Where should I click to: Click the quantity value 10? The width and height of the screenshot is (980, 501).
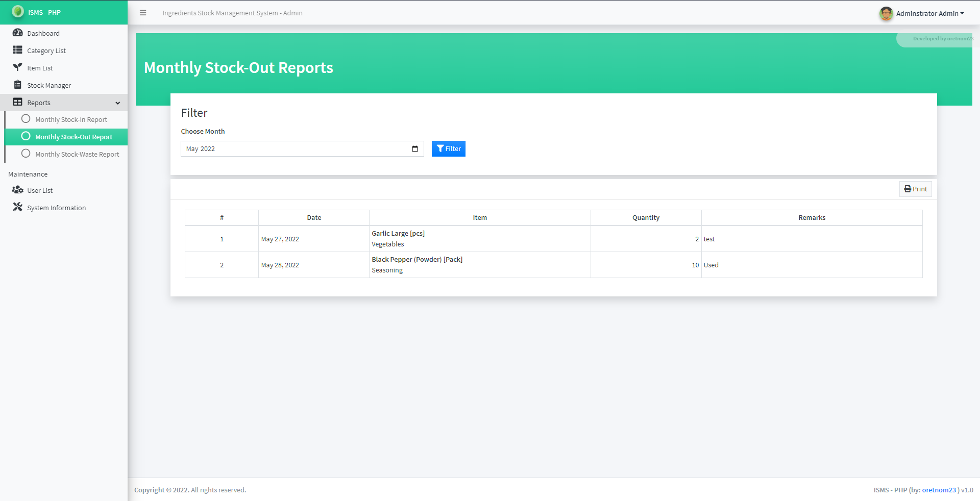[x=695, y=265]
